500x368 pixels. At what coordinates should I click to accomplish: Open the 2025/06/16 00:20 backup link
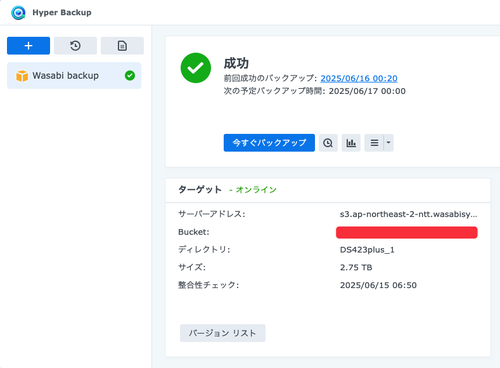(359, 78)
